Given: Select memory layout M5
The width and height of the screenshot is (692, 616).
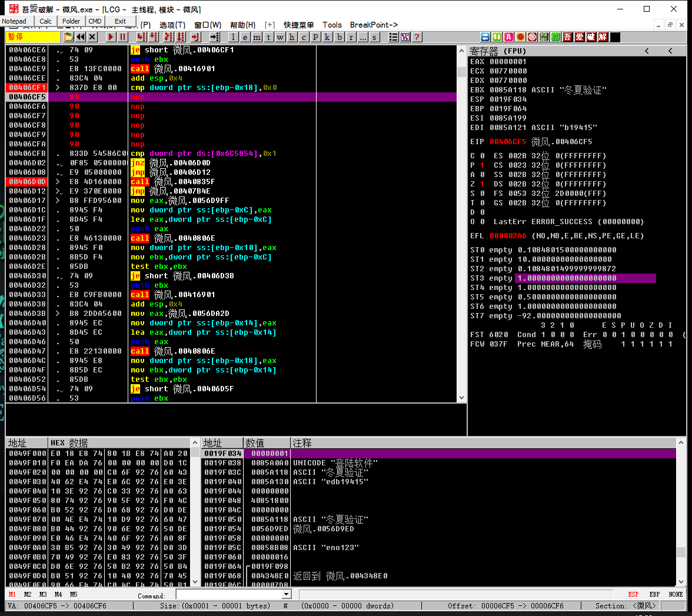Looking at the screenshot, I should click(73, 594).
